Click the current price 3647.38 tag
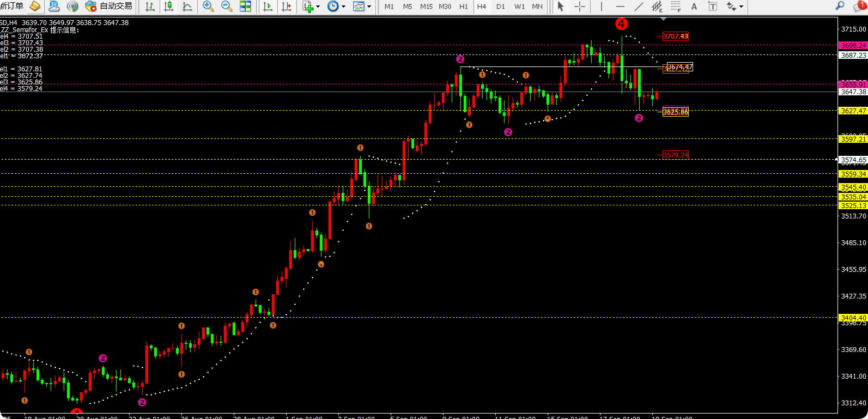Viewport: 868px width, 419px height. tap(853, 92)
